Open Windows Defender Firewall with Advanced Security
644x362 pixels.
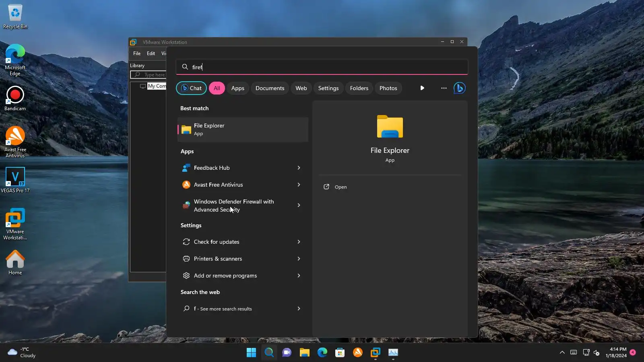tap(235, 205)
